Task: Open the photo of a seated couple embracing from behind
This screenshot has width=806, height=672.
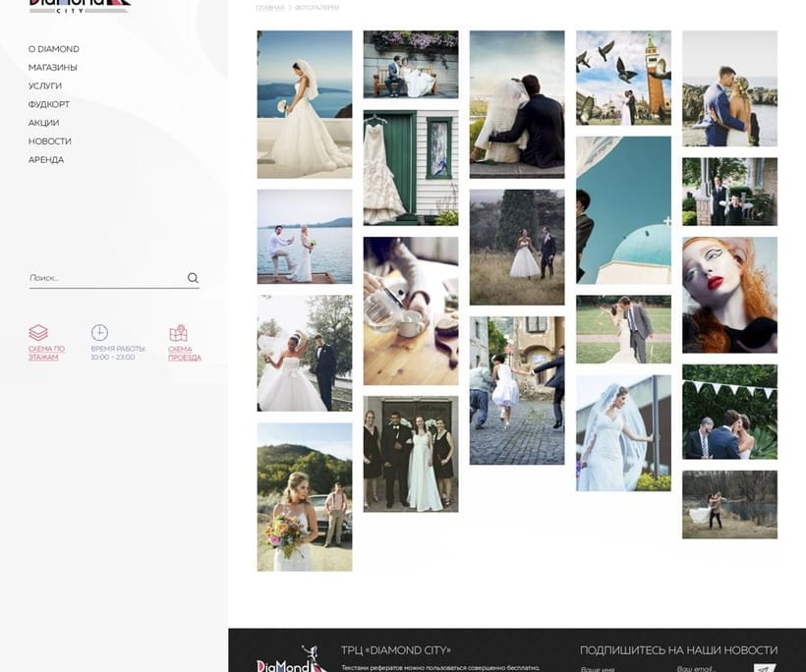Action: click(x=517, y=104)
